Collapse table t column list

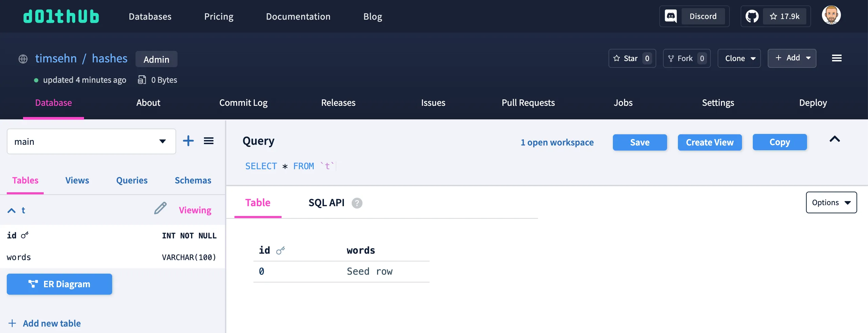click(x=12, y=211)
